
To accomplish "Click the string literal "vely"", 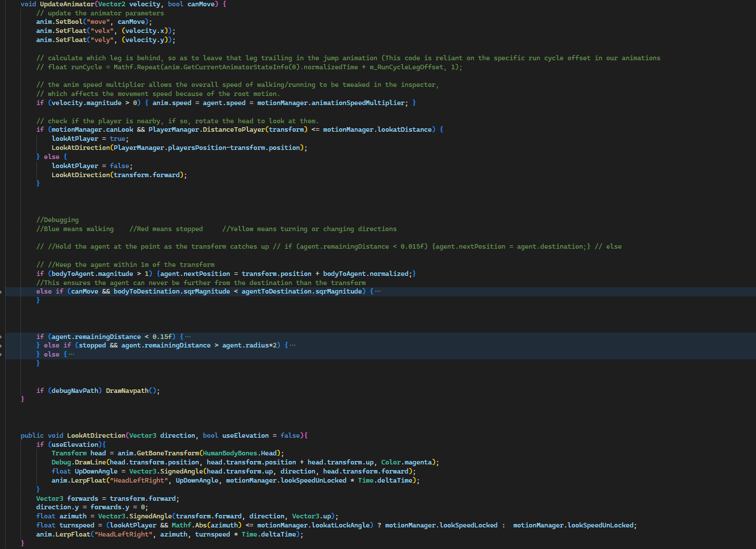I will pyautogui.click(x=102, y=40).
